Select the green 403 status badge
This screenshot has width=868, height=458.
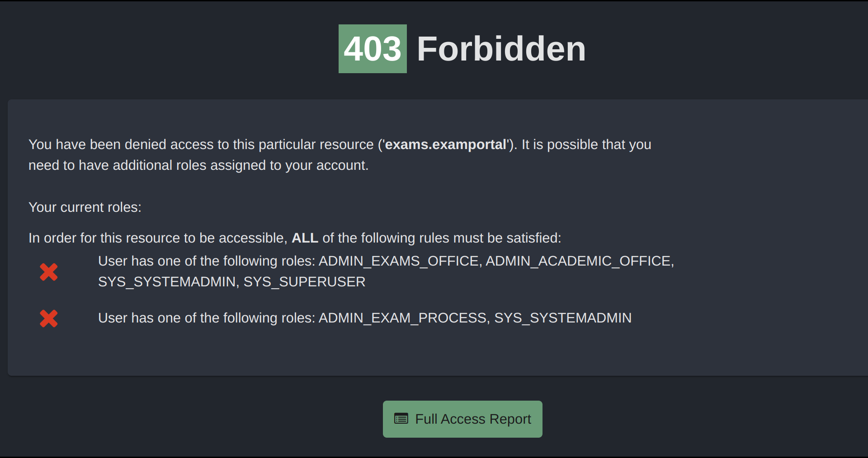372,49
